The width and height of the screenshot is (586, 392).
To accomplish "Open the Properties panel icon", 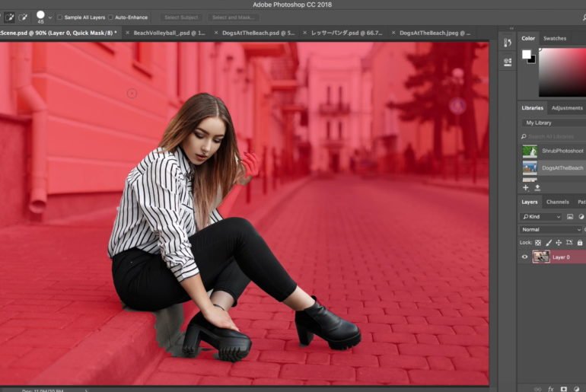I will (x=508, y=62).
